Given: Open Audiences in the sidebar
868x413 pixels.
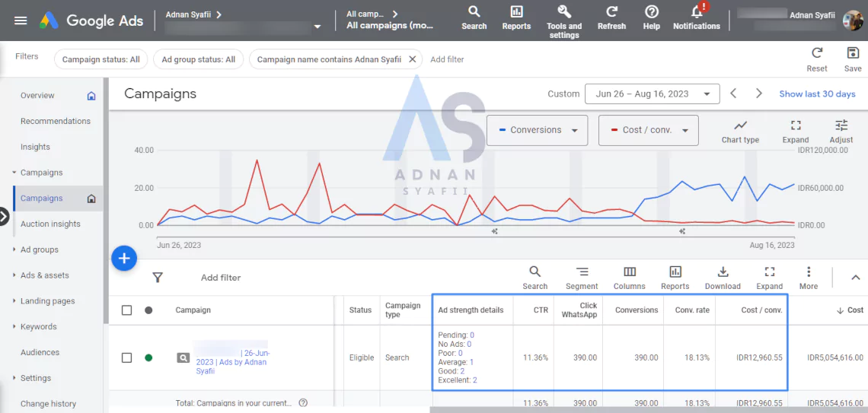Looking at the screenshot, I should [40, 352].
